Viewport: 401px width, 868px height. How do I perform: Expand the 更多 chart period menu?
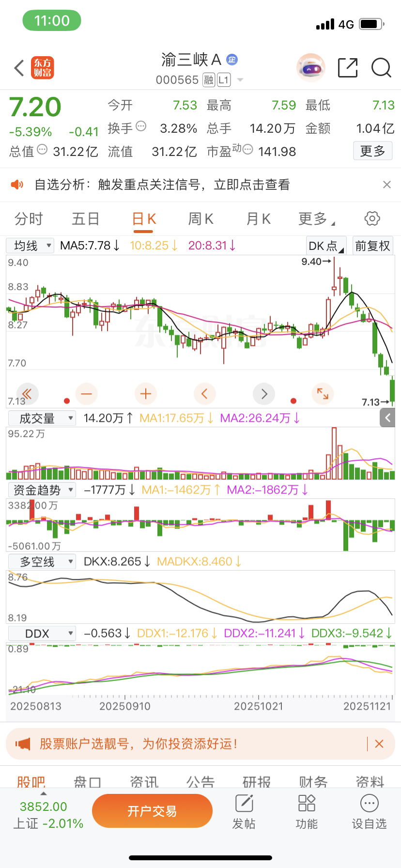(x=317, y=219)
